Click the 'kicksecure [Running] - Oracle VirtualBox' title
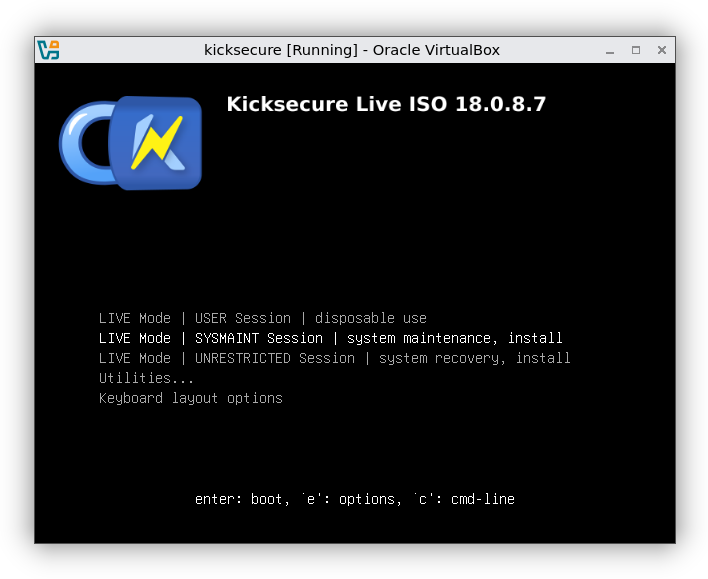Image resolution: width=708 pixels, height=579 pixels. pos(352,50)
